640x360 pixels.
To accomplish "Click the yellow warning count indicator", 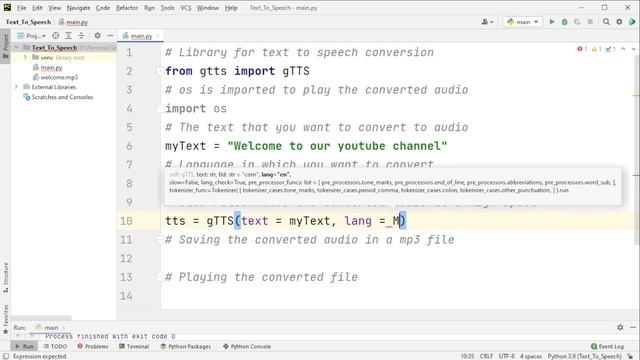I will (597, 49).
